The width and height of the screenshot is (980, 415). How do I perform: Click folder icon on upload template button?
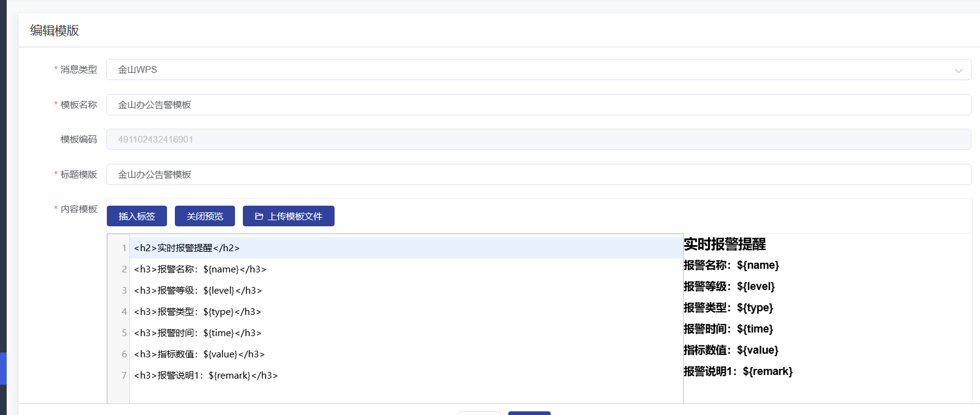pos(259,217)
